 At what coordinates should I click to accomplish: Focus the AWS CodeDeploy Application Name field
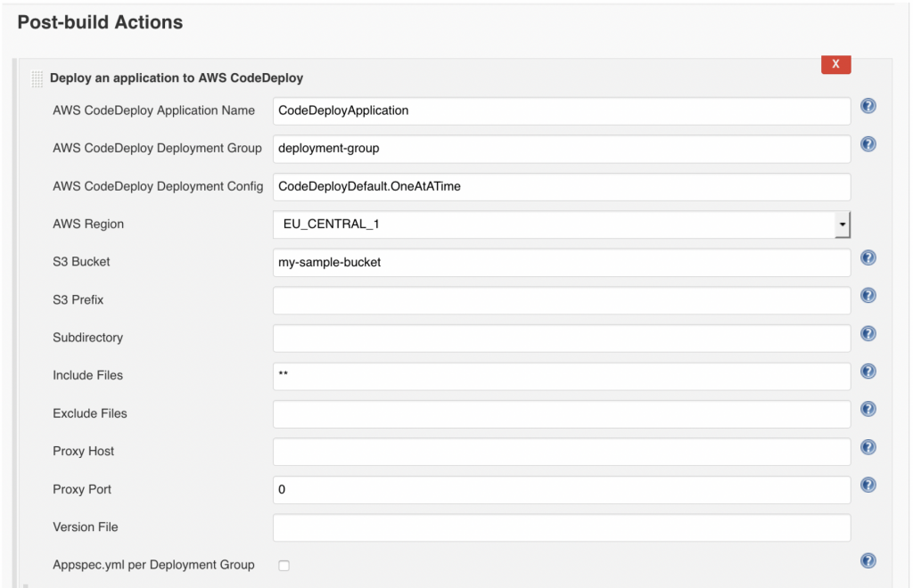pyautogui.click(x=562, y=110)
